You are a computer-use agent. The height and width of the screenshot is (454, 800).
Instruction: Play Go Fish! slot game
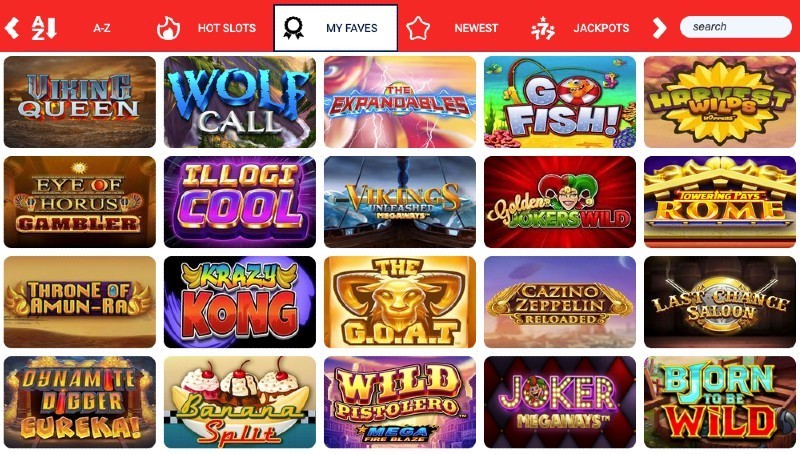(560, 102)
